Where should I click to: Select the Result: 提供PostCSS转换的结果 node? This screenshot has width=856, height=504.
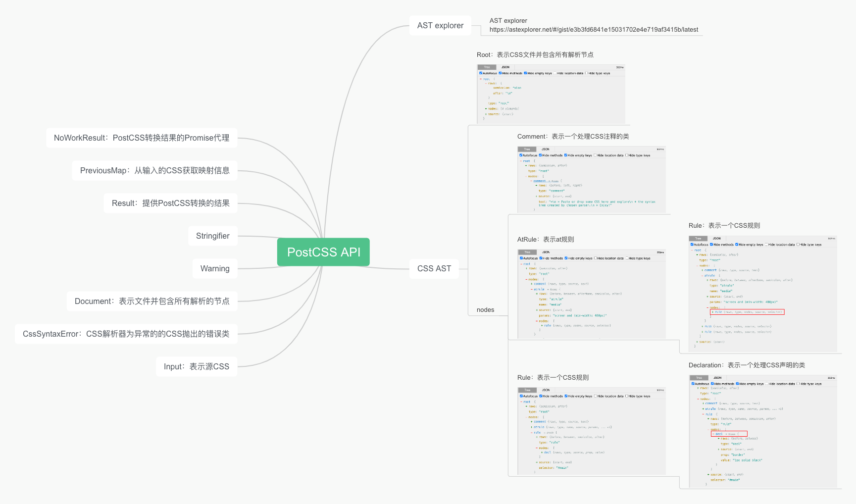coord(170,203)
